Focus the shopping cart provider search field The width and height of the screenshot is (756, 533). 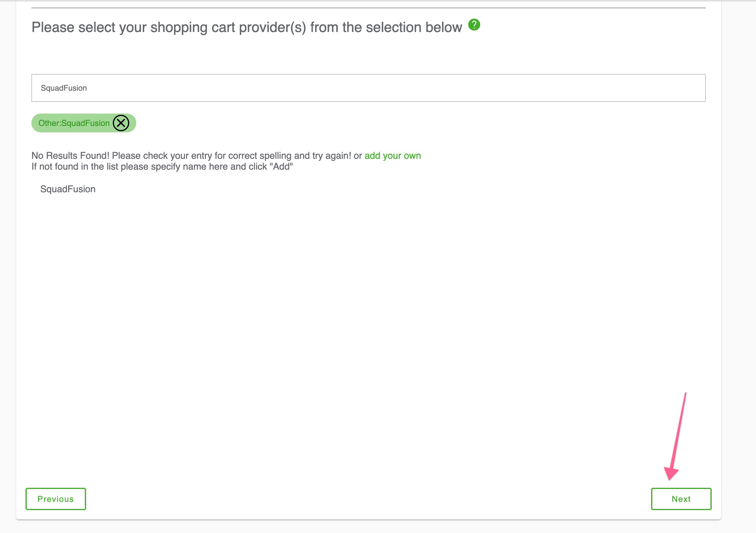pos(368,88)
